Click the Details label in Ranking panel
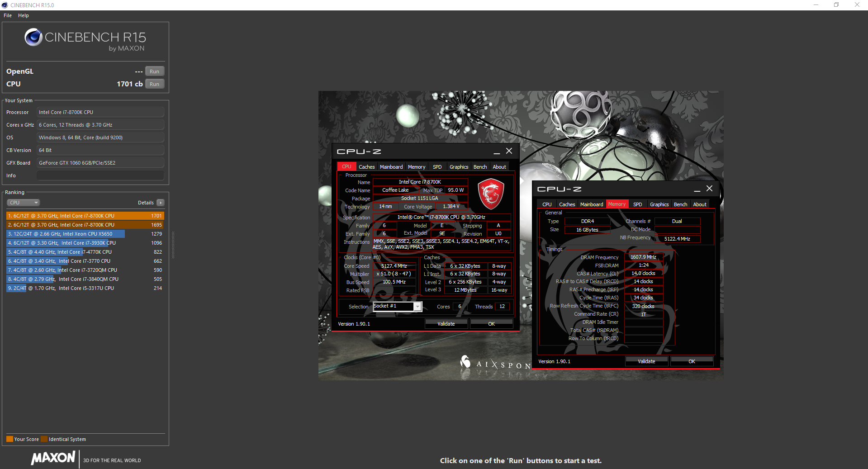868x469 pixels. 146,203
